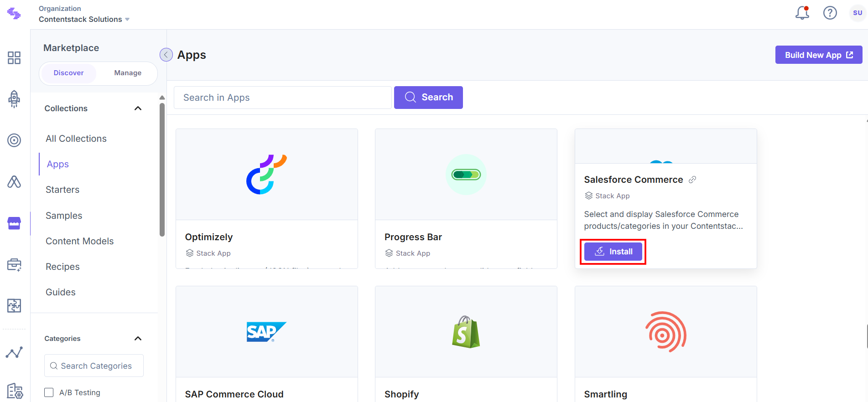Screen dimensions: 868x402
Task: Install the Salesforce Commerce app
Action: coord(613,252)
